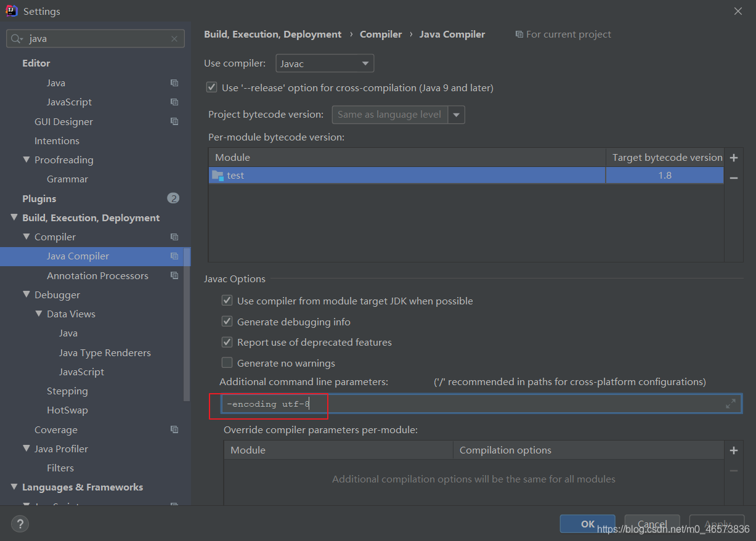Select JavaScript under Data Views
Screen dimensions: 756x541
point(81,372)
